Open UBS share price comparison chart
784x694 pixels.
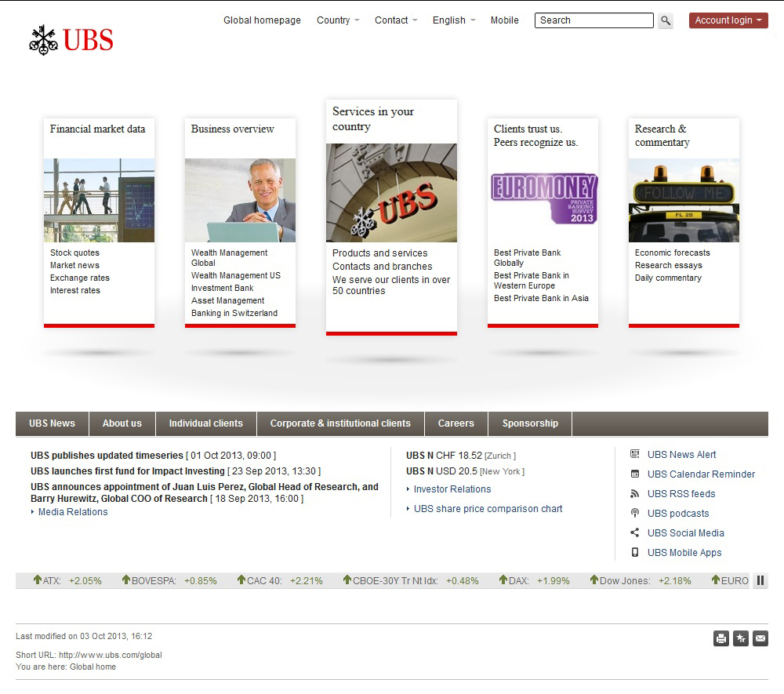(488, 508)
